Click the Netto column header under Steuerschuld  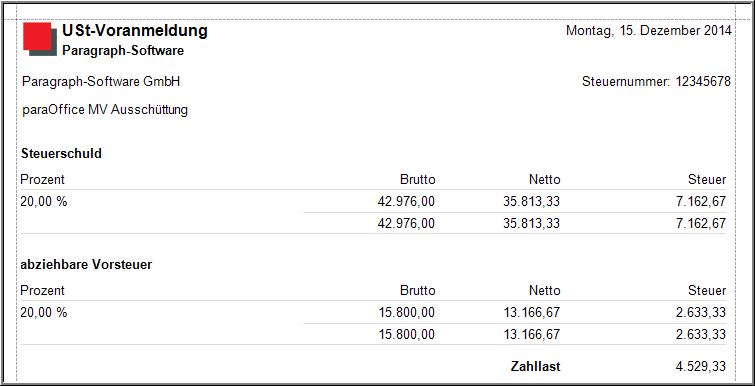point(545,180)
